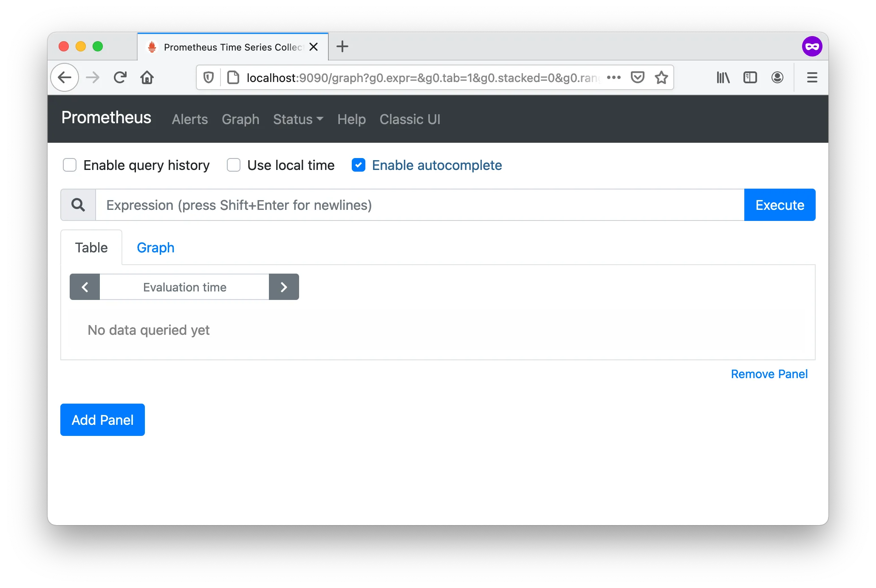
Task: Enable query history checkbox
Action: [x=70, y=165]
